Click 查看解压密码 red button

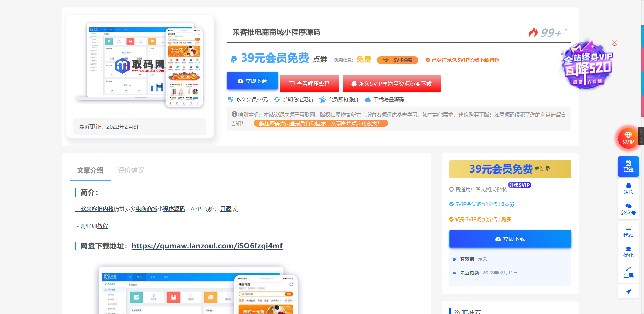pyautogui.click(x=309, y=84)
